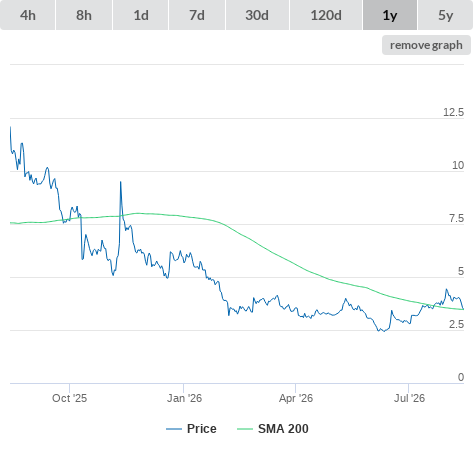Viewport: 474px width, 455px height.
Task: Switch to the 4h time range tab
Action: pyautogui.click(x=28, y=15)
